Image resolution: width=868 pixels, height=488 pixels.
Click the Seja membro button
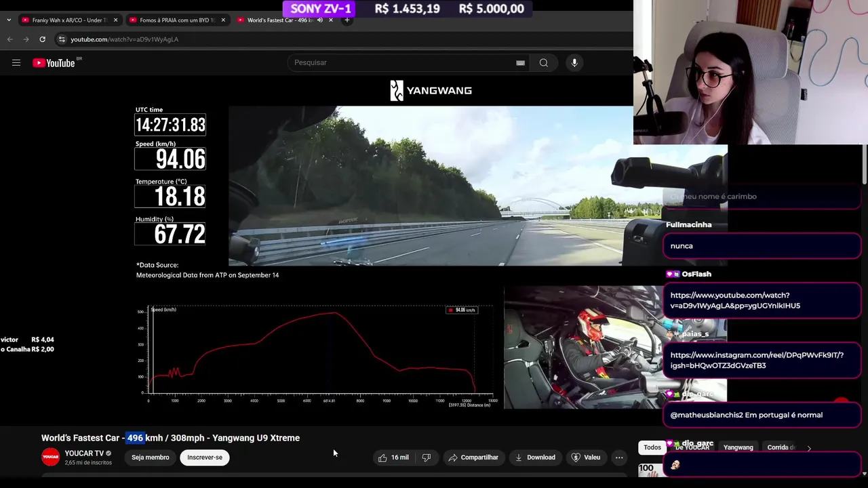pos(151,457)
